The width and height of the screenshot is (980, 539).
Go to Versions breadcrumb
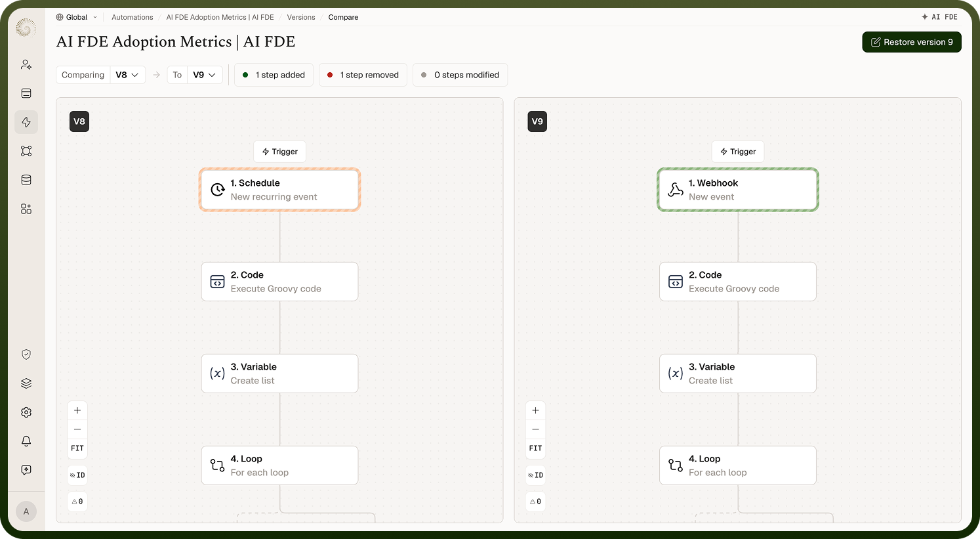(301, 17)
